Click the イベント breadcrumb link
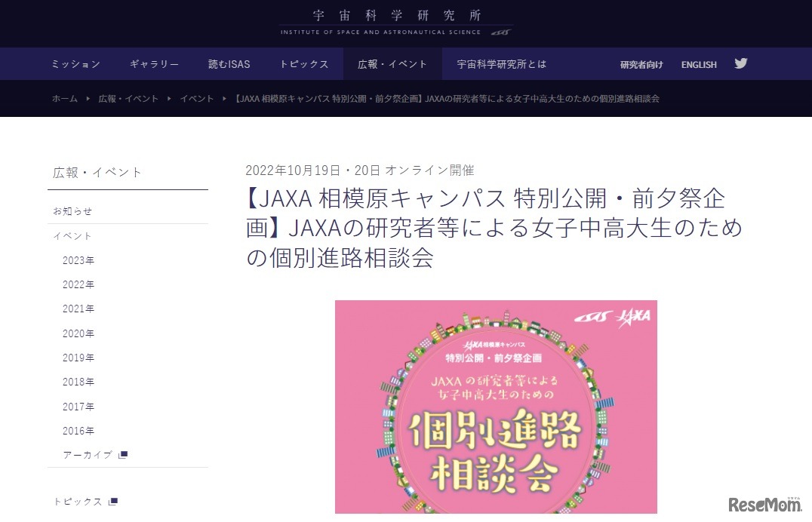The height and width of the screenshot is (522, 812). 197,98
